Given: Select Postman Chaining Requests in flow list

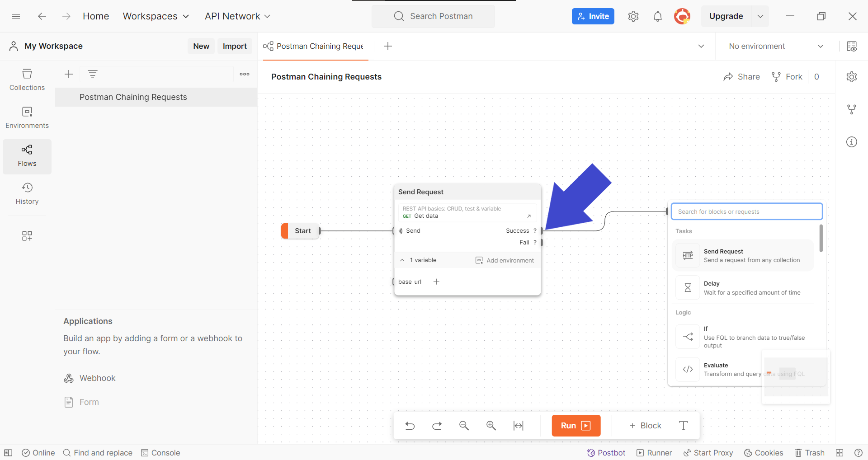Looking at the screenshot, I should pyautogui.click(x=156, y=97).
